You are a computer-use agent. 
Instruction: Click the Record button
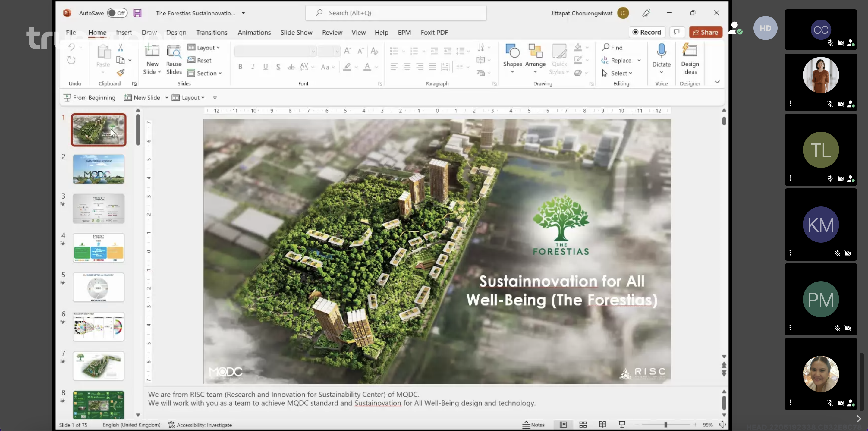pyautogui.click(x=646, y=32)
